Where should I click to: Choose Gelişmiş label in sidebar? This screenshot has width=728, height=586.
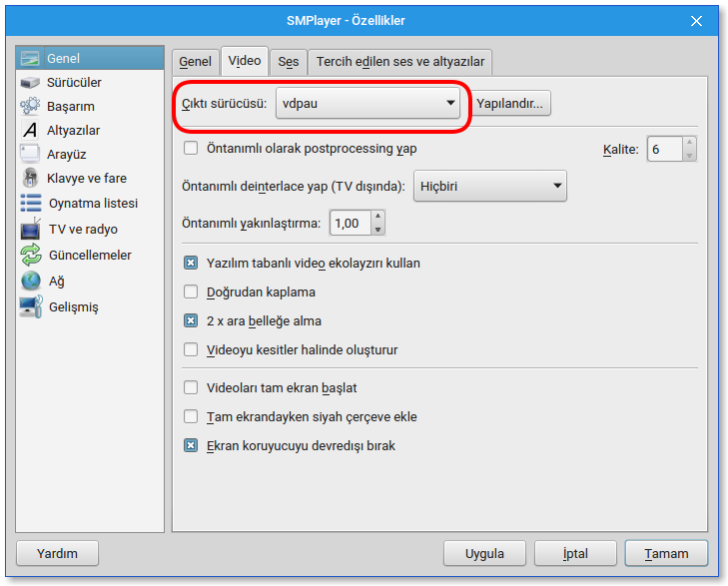pos(74,307)
